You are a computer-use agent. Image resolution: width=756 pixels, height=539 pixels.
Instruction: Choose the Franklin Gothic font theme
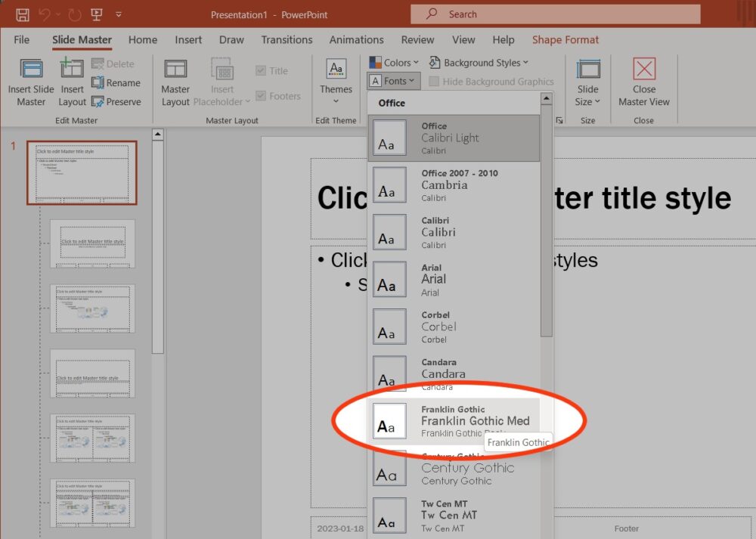coord(454,422)
